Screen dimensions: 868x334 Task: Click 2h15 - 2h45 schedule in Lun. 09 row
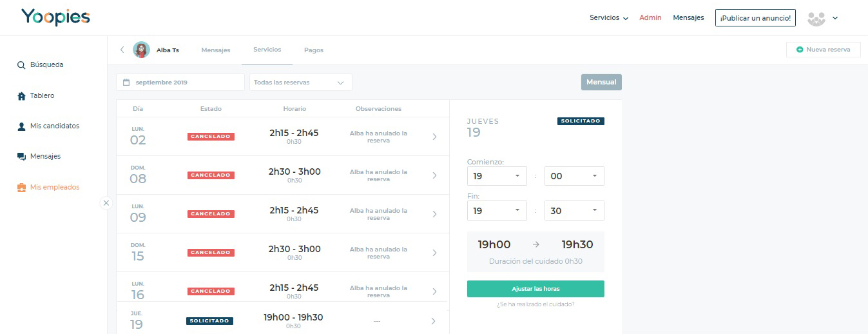point(294,210)
